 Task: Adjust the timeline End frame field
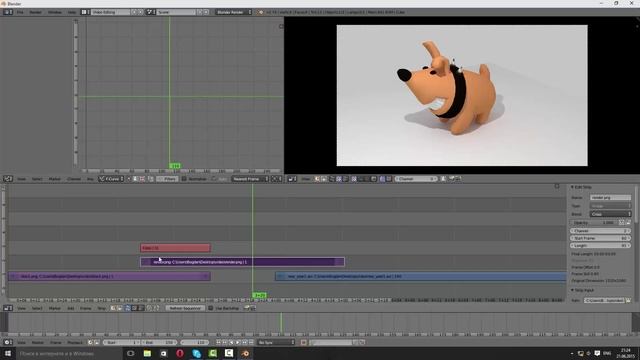point(159,342)
